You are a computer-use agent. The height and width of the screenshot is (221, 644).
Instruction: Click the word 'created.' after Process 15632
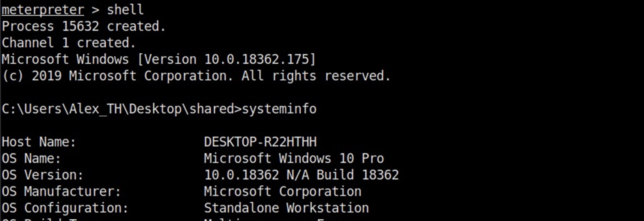136,26
